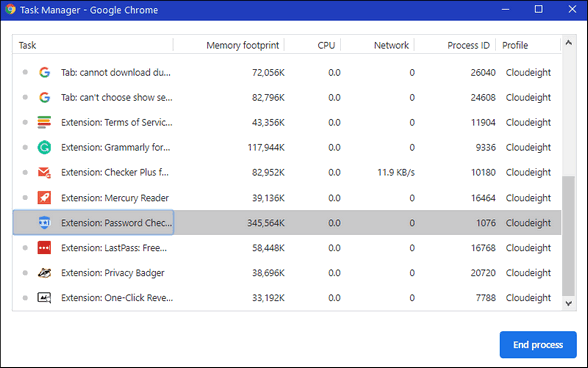Click the Google icon for cannot download tab

coord(44,72)
